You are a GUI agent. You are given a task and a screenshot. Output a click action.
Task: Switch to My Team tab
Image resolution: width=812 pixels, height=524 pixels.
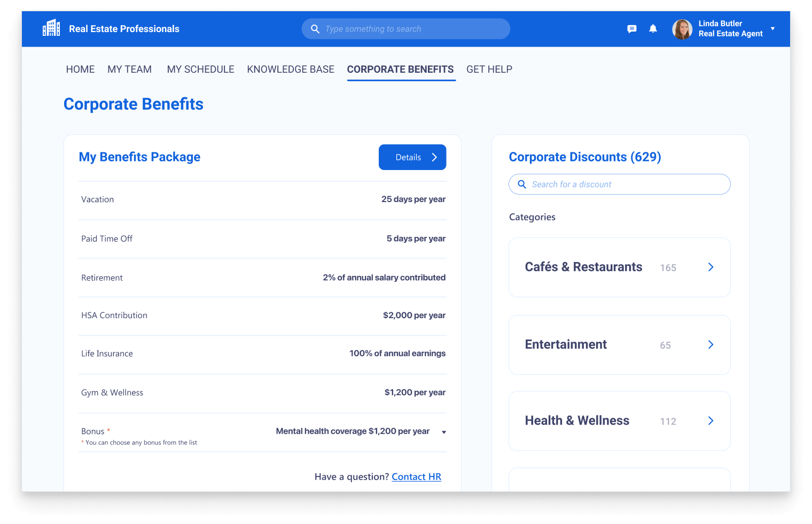point(129,70)
